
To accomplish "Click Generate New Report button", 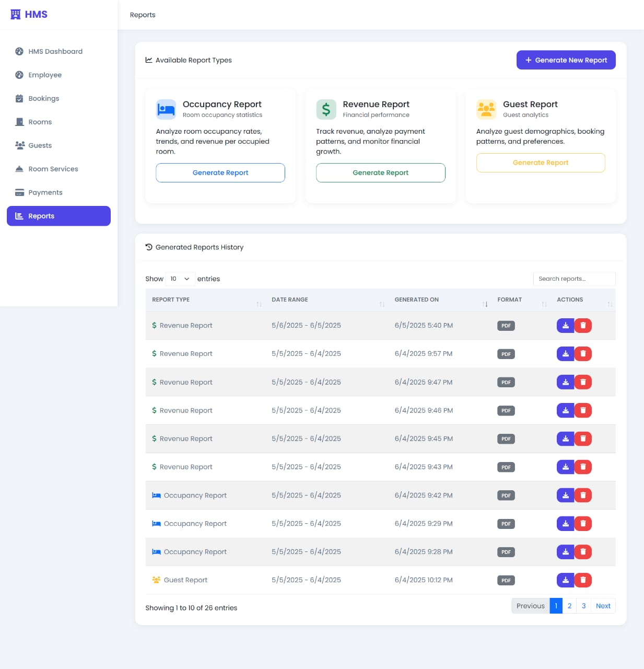I will tap(566, 60).
